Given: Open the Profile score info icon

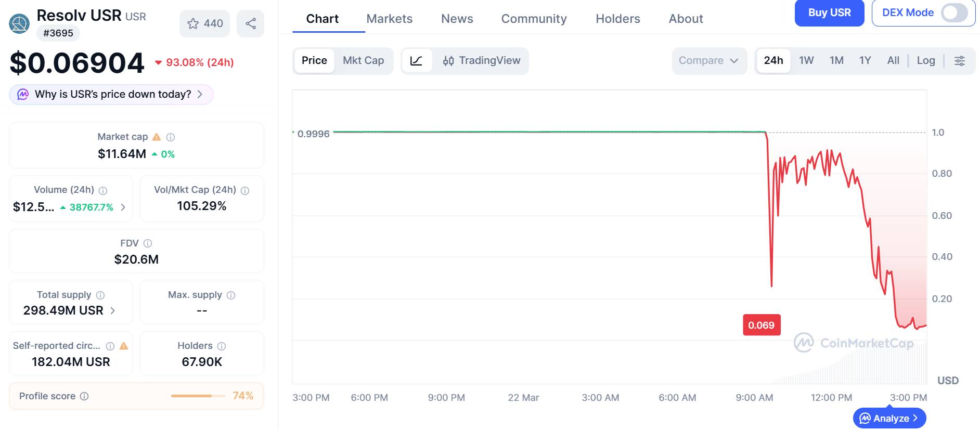Looking at the screenshot, I should click(84, 396).
